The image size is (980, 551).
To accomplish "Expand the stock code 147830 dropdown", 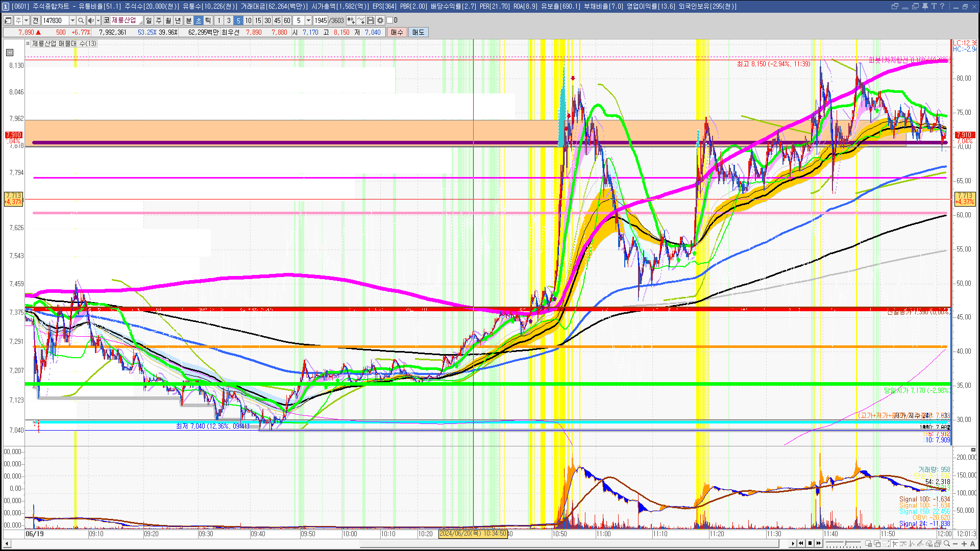I will coord(72,20).
